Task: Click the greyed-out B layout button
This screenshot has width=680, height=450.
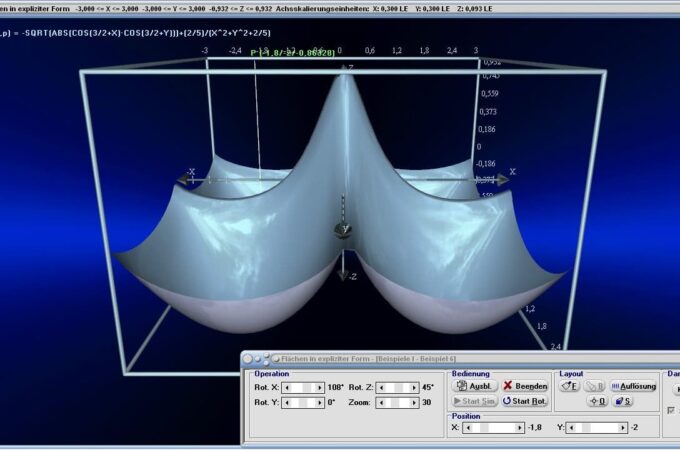Action: 595,386
